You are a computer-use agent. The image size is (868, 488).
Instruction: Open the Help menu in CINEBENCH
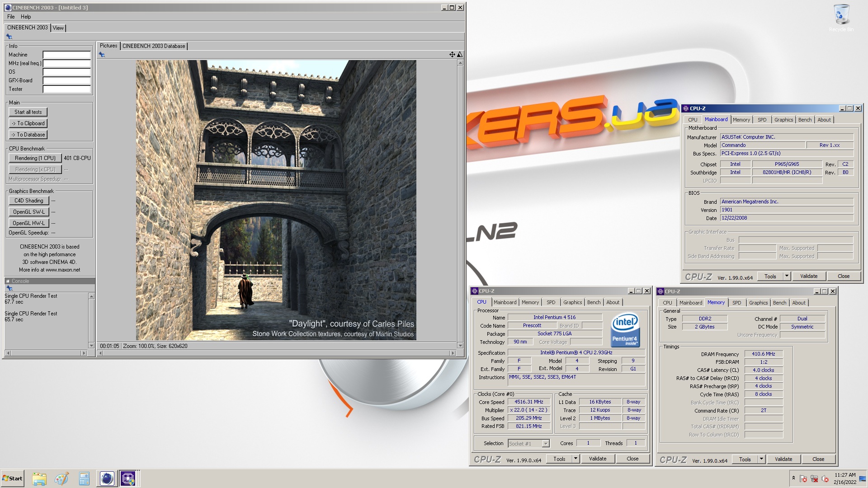pos(26,17)
